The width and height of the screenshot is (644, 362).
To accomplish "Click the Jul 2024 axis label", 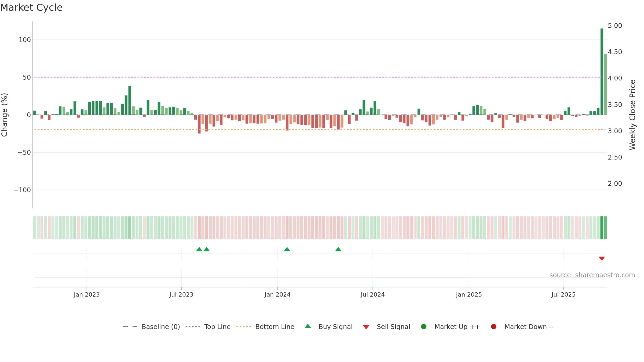I will click(373, 294).
